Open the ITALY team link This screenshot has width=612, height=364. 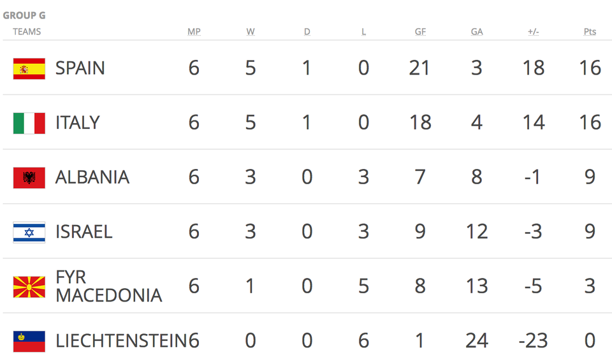pos(77,122)
